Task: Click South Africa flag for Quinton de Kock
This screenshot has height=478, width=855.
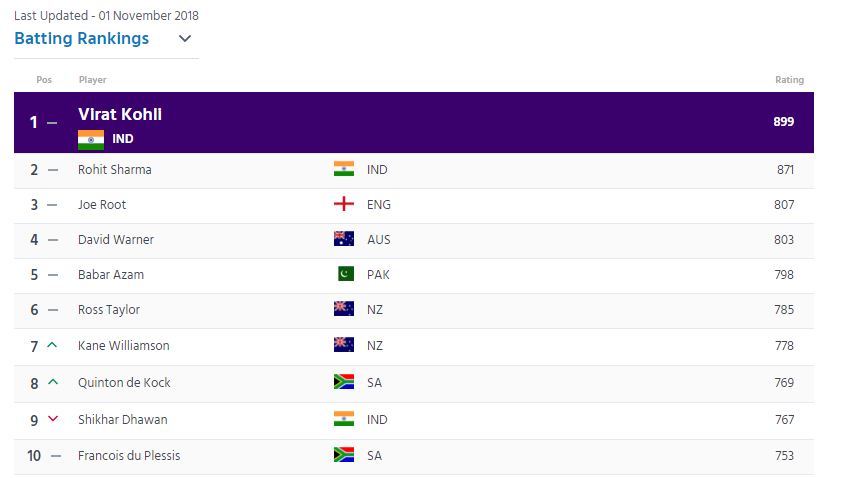Action: (x=344, y=382)
